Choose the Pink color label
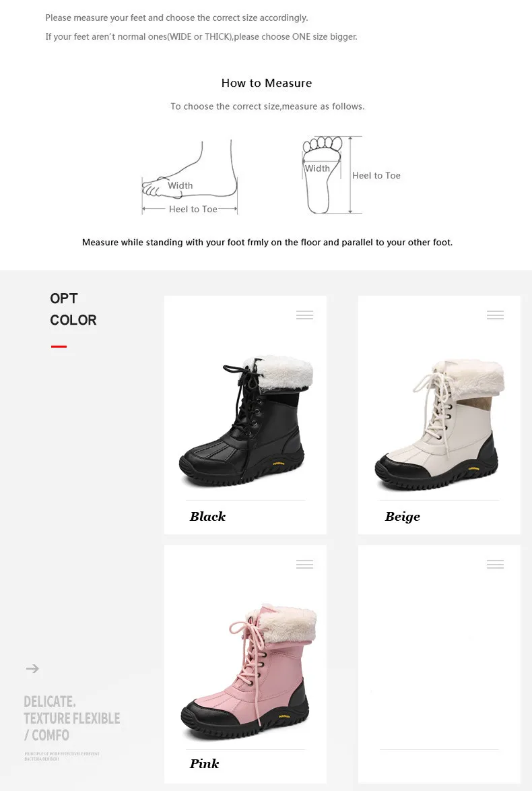 [204, 764]
